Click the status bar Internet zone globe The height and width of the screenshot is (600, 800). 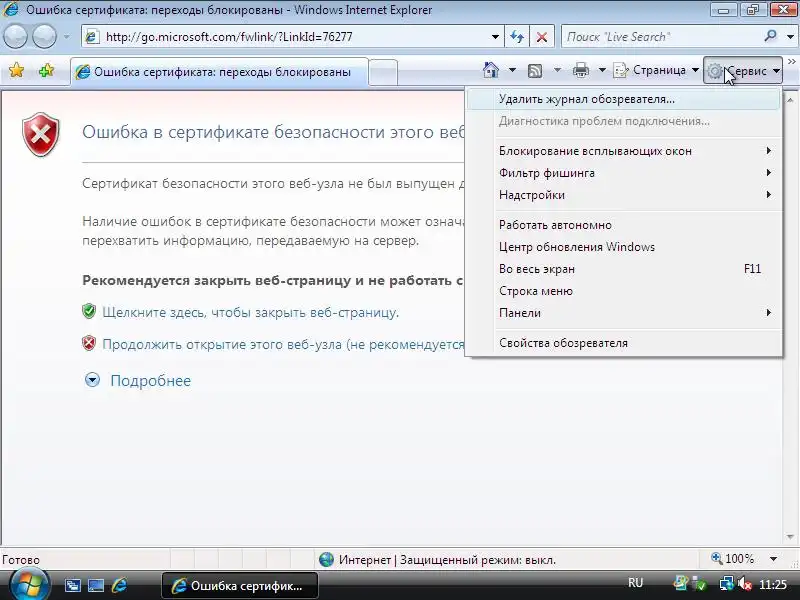pyautogui.click(x=327, y=560)
